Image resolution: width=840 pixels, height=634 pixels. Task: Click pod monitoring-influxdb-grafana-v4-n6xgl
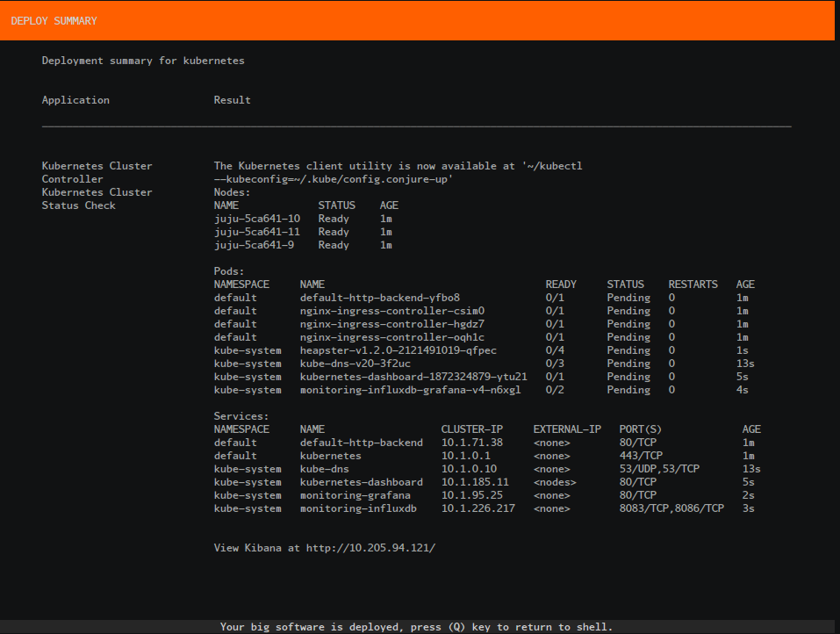(x=410, y=390)
